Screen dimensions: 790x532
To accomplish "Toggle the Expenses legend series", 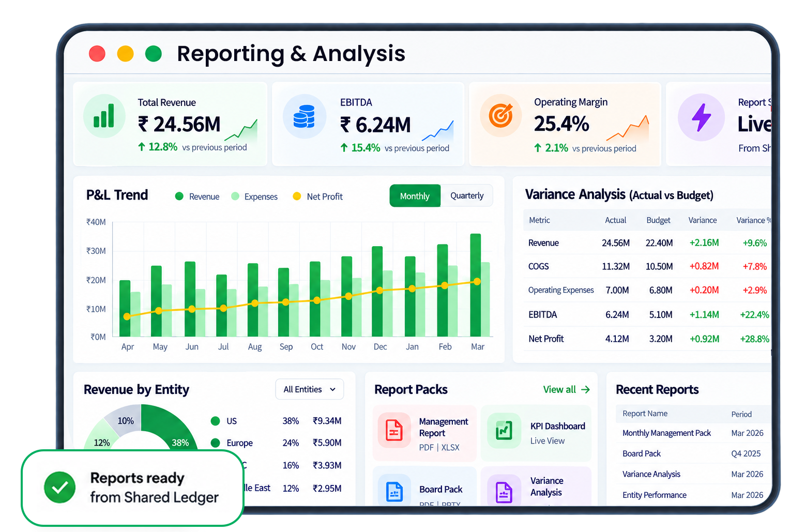I will click(x=254, y=196).
